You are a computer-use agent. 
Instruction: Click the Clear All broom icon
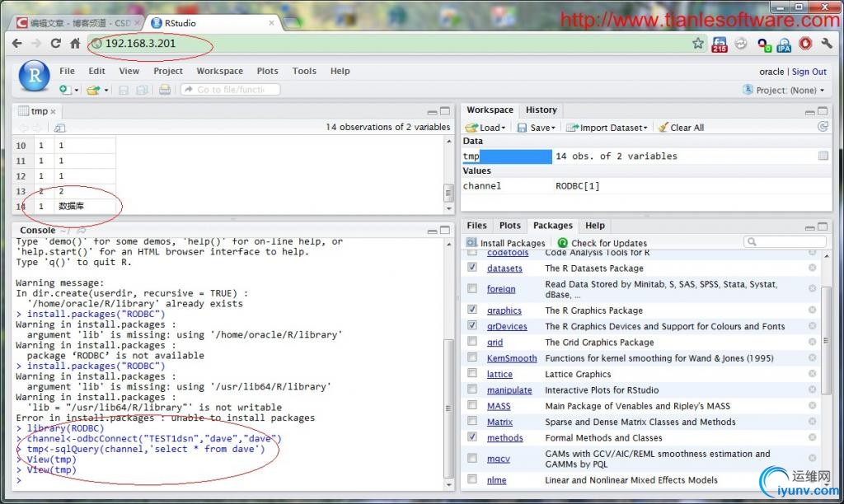point(663,128)
